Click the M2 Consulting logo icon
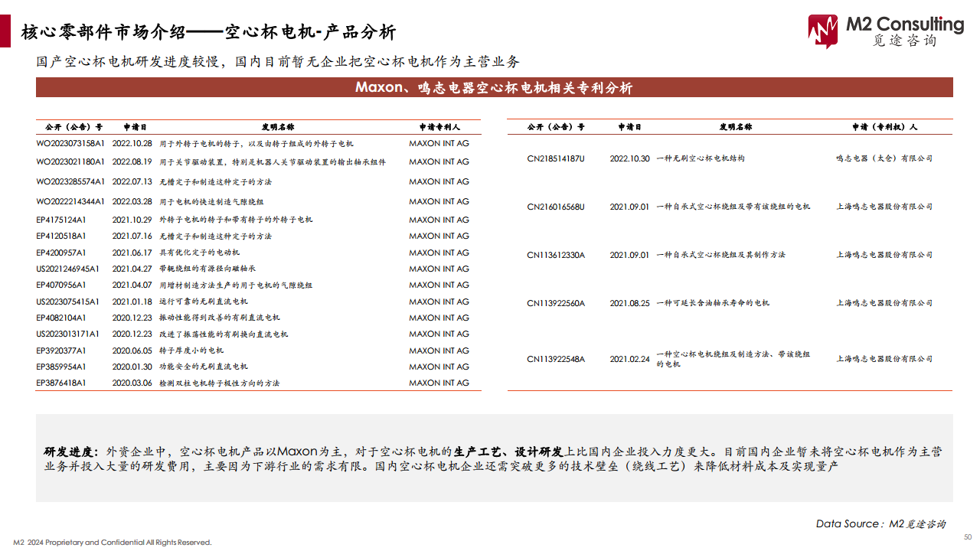 pyautogui.click(x=823, y=32)
